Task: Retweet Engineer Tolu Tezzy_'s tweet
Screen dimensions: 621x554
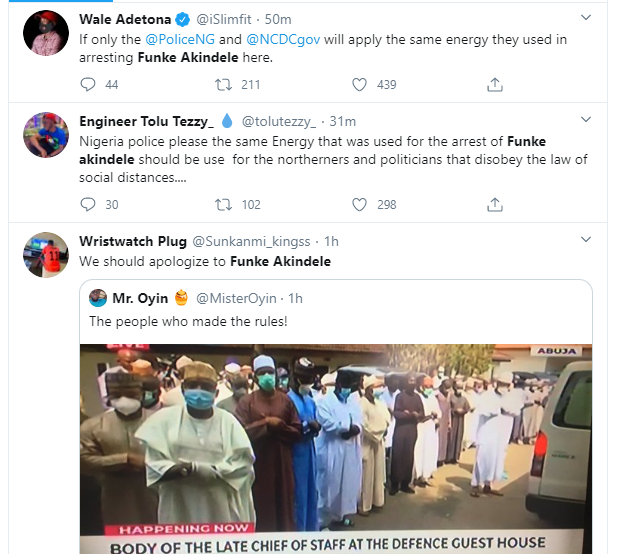Action: point(225,204)
